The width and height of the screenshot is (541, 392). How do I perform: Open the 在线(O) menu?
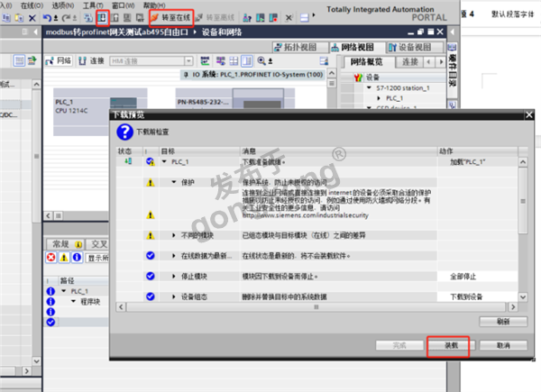click(32, 5)
